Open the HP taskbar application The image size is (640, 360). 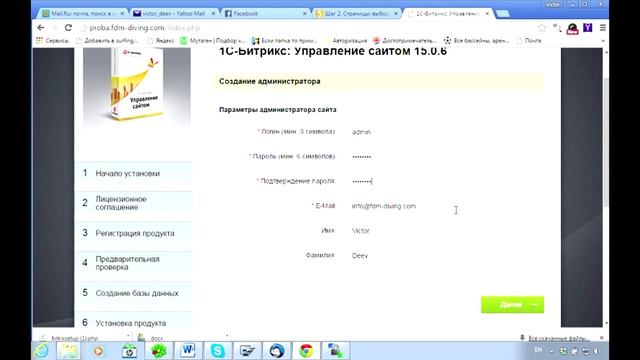tap(129, 351)
